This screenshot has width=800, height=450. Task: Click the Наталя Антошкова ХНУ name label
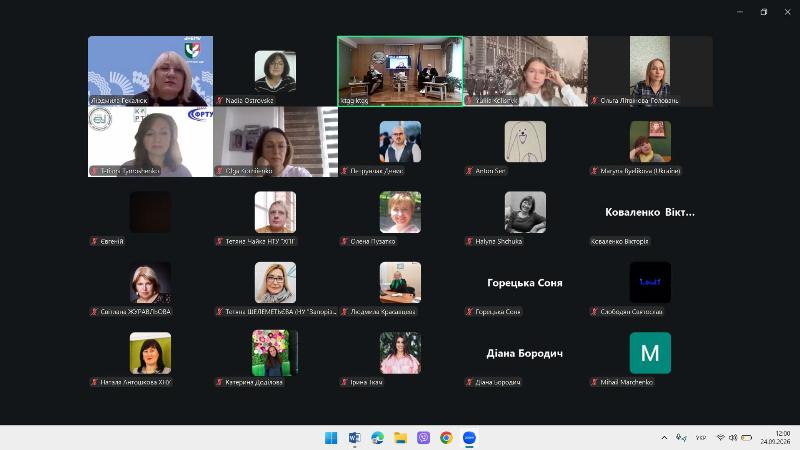[136, 382]
